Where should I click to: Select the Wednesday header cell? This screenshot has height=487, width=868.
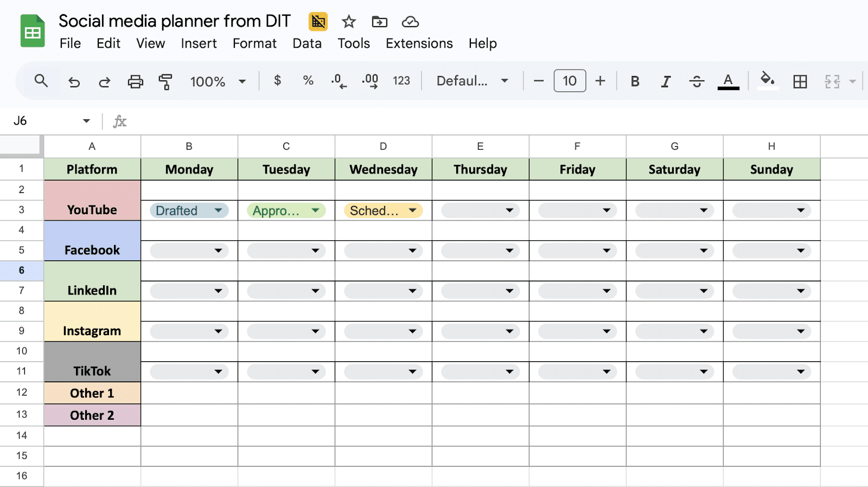tap(384, 169)
